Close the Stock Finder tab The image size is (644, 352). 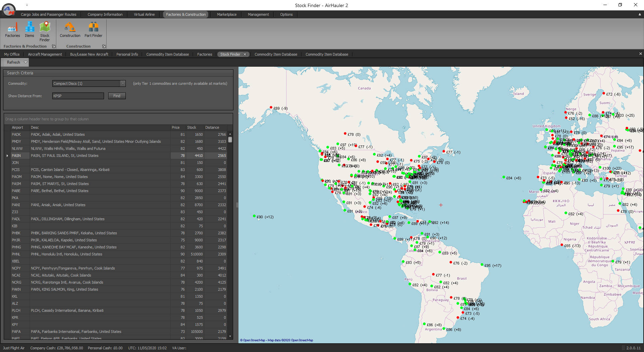tap(245, 54)
